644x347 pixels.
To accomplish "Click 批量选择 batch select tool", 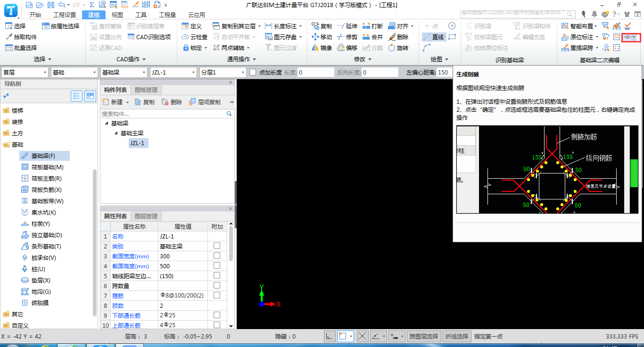I will click(x=21, y=48).
